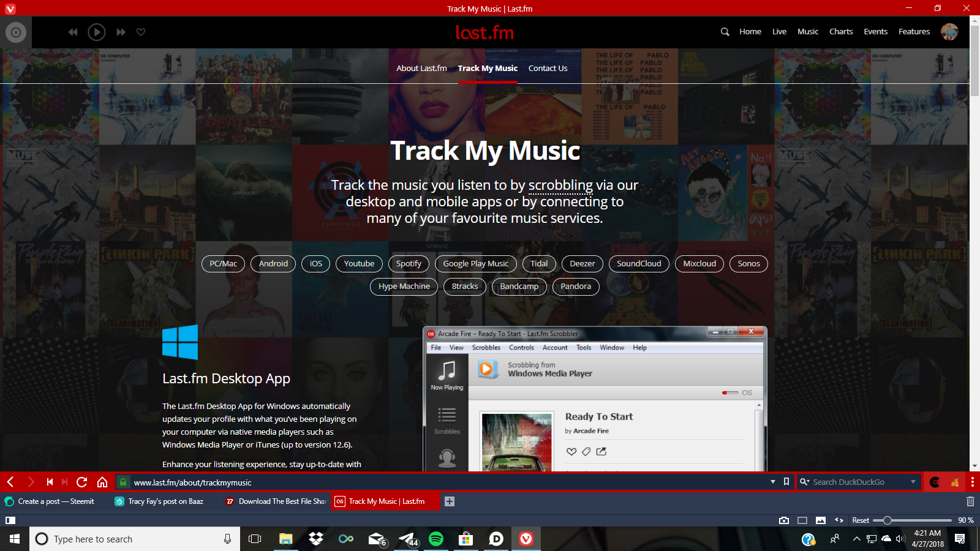Open the Features section
980x551 pixels.
(x=914, y=32)
